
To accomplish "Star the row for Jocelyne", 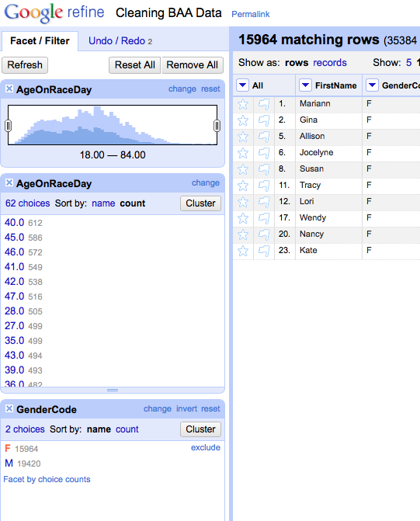I will click(243, 153).
